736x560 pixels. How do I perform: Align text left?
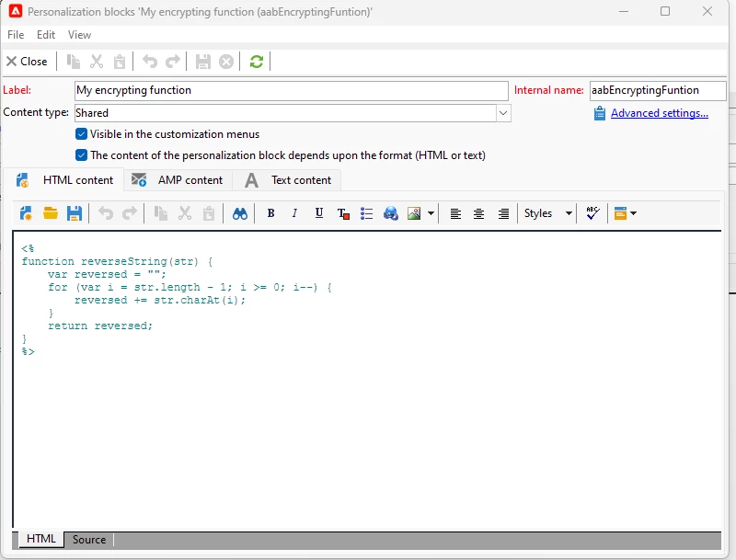point(455,213)
